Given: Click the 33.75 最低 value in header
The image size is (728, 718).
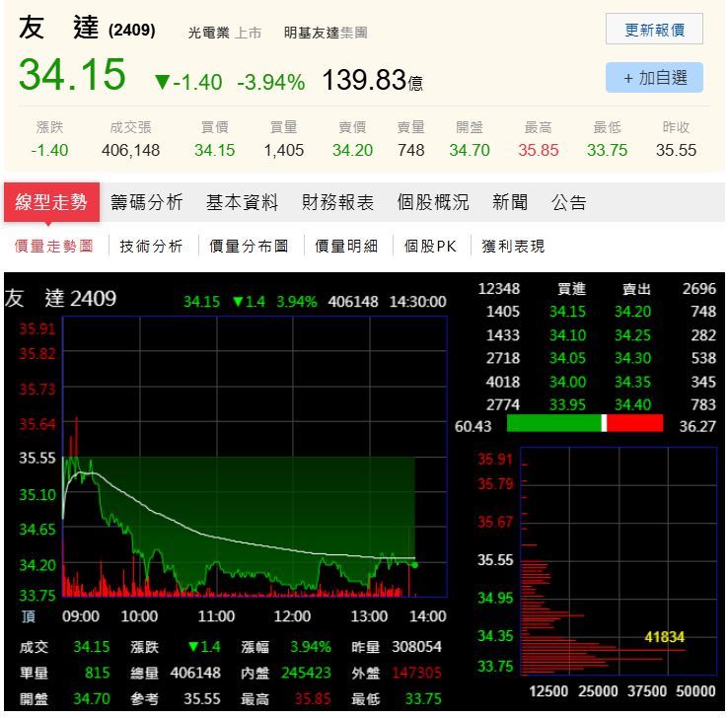Looking at the screenshot, I should pos(607,150).
